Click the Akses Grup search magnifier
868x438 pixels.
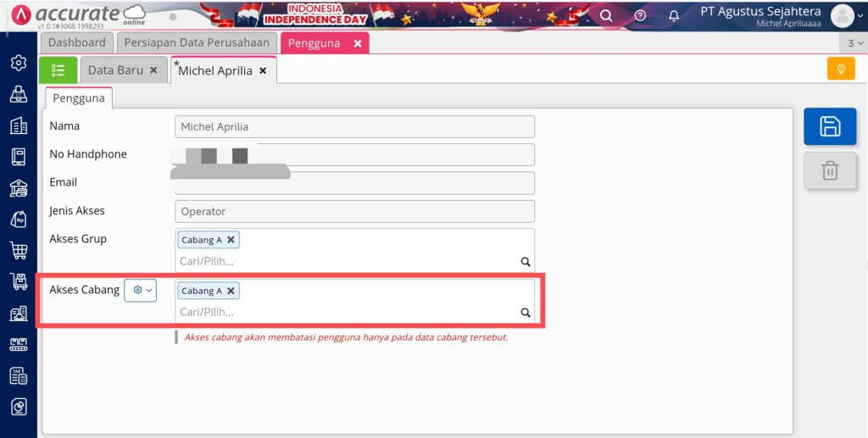tap(526, 262)
